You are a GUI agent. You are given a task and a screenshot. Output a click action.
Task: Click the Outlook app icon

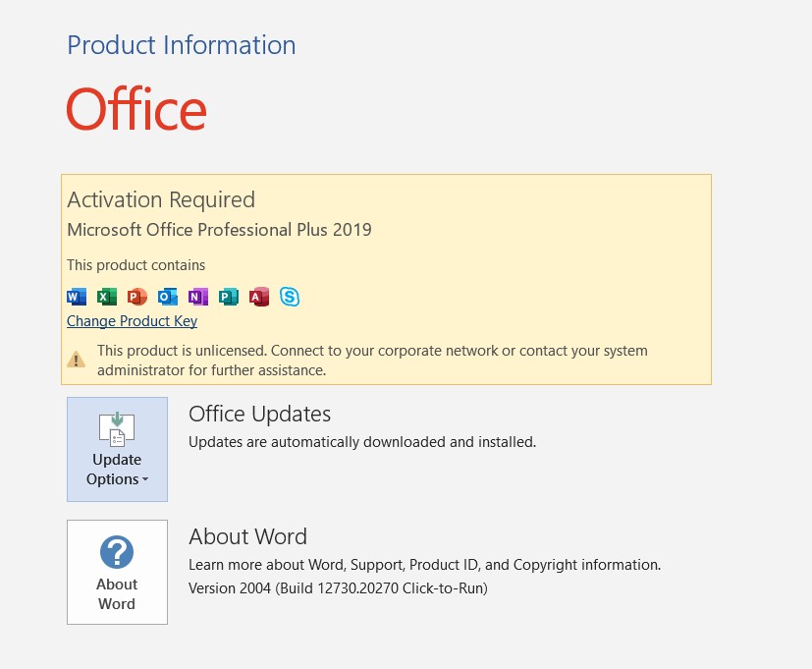(168, 297)
